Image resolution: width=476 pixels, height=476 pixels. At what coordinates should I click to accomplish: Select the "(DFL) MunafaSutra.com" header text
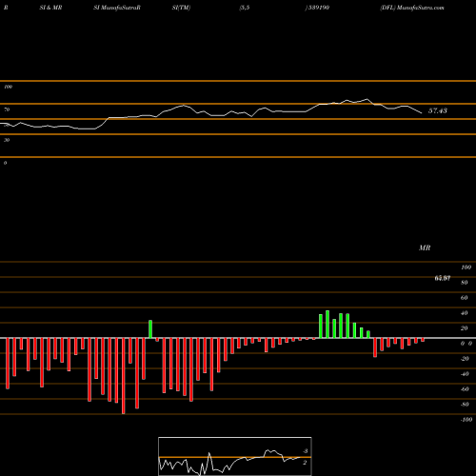click(412, 8)
